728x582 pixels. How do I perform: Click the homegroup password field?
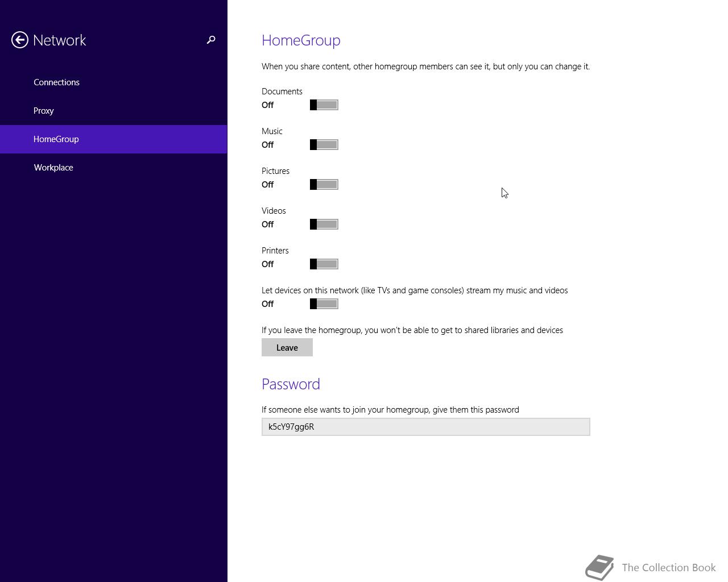coord(426,427)
